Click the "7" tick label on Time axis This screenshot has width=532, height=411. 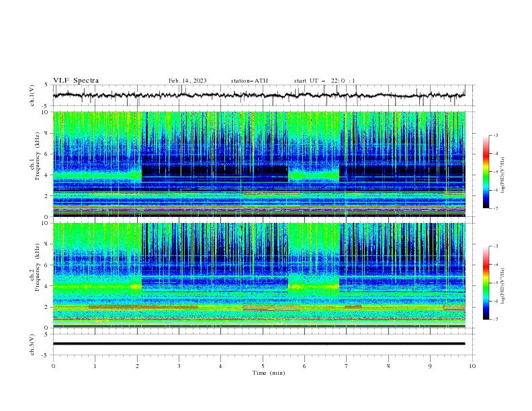pyautogui.click(x=347, y=366)
